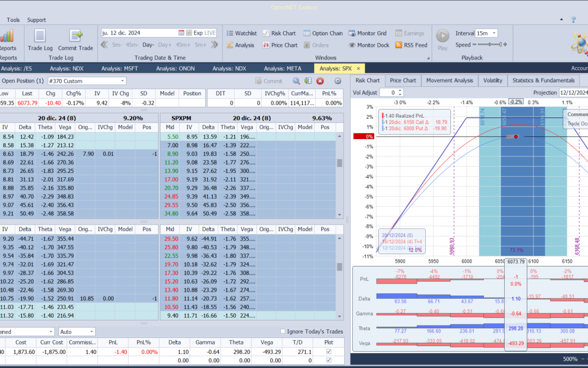The image size is (588, 368).
Task: Select the Volatility tab
Action: tap(493, 80)
